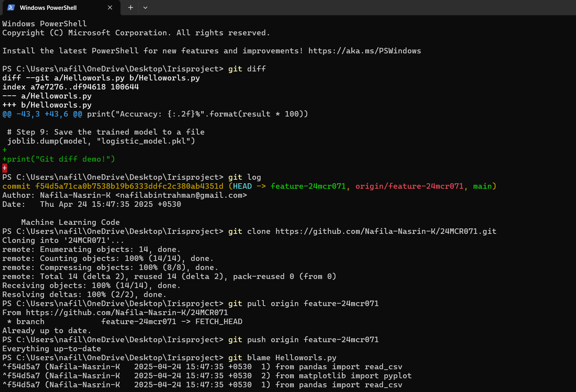Click the 'Enumerating objects: 14, done.' line
The image size is (576, 392).
click(91, 250)
